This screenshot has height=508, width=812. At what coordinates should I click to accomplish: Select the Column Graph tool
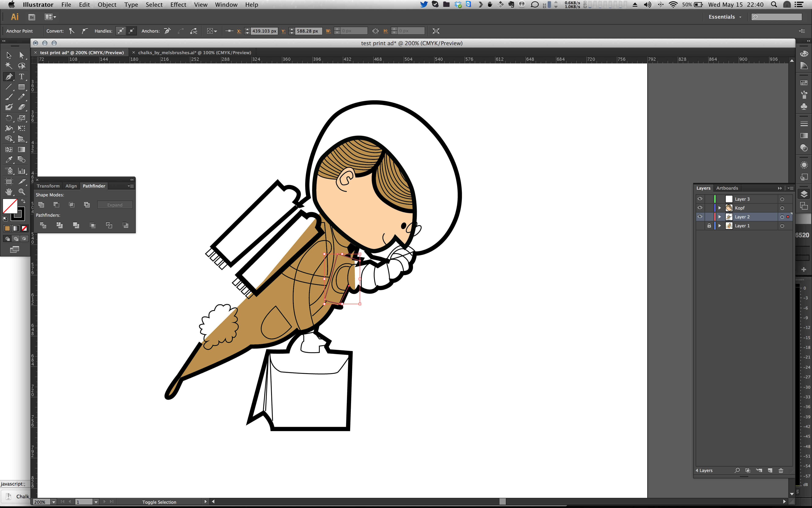(22, 171)
